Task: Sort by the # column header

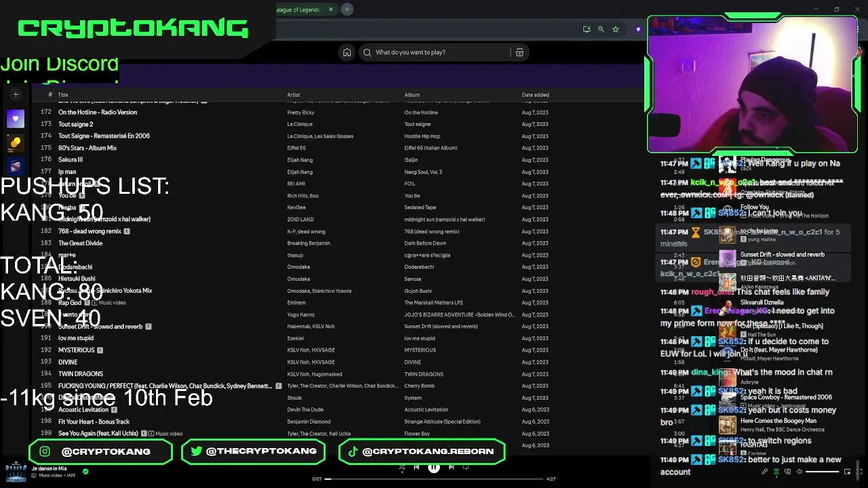Action: pos(50,95)
